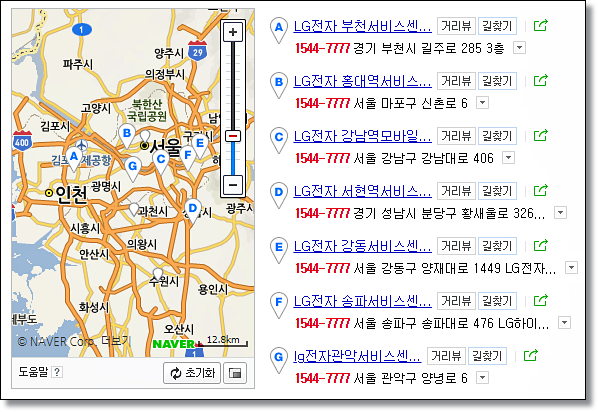
Task: Open lg전자관악서비스센터 link
Action: pos(357,356)
